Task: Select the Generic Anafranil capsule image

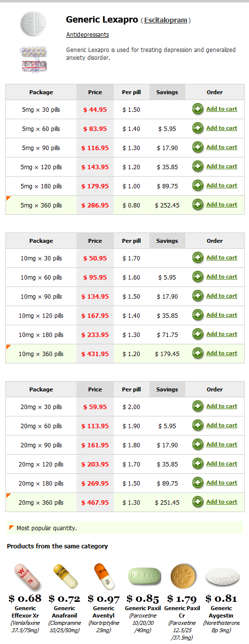Action: pos(65,577)
